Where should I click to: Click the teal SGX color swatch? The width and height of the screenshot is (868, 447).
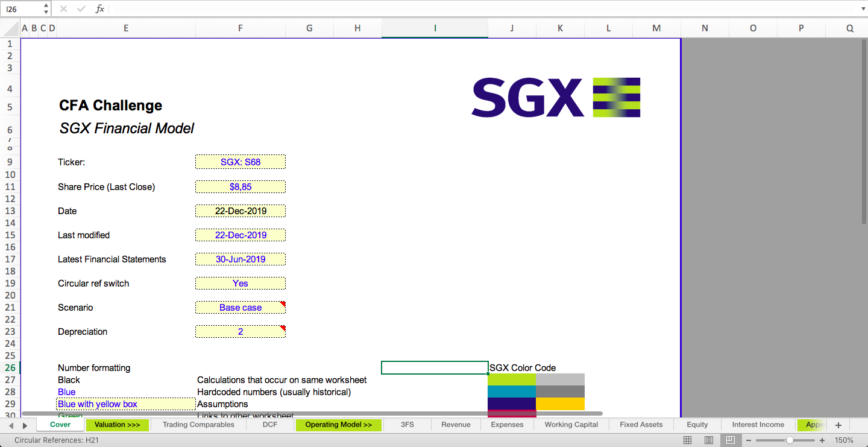(x=512, y=392)
